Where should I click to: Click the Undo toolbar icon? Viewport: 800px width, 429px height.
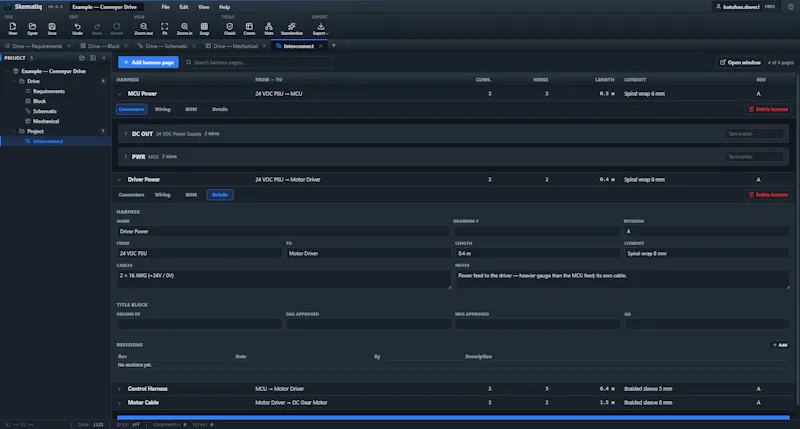pyautogui.click(x=77, y=29)
